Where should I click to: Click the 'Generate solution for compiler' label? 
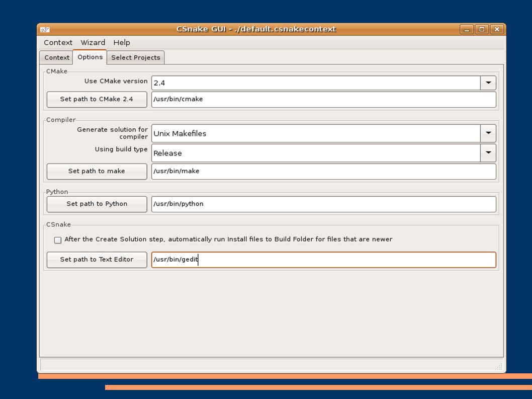[x=112, y=133]
